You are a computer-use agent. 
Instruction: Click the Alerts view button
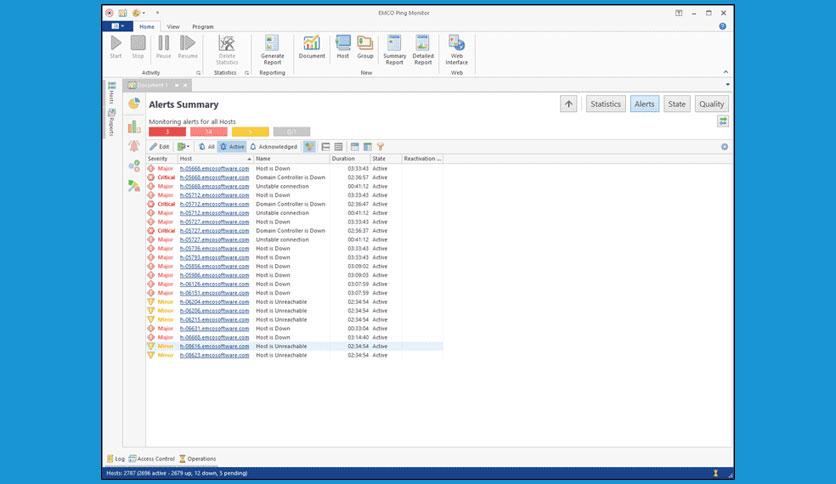coord(644,104)
